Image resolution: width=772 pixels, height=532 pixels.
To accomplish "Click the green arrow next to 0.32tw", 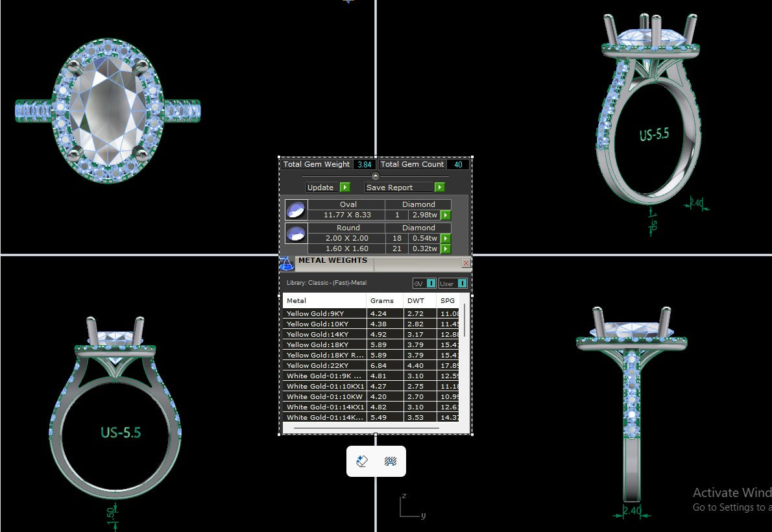I will click(x=446, y=248).
